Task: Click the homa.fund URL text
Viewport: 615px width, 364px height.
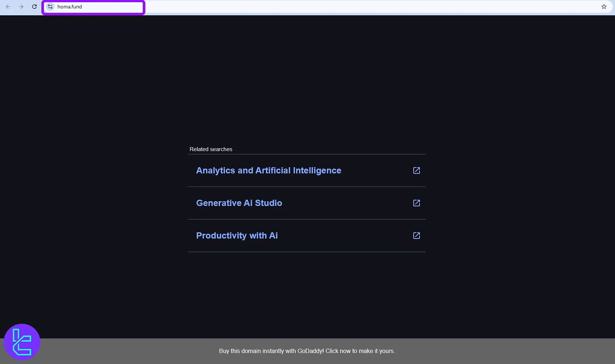Action: coord(70,7)
